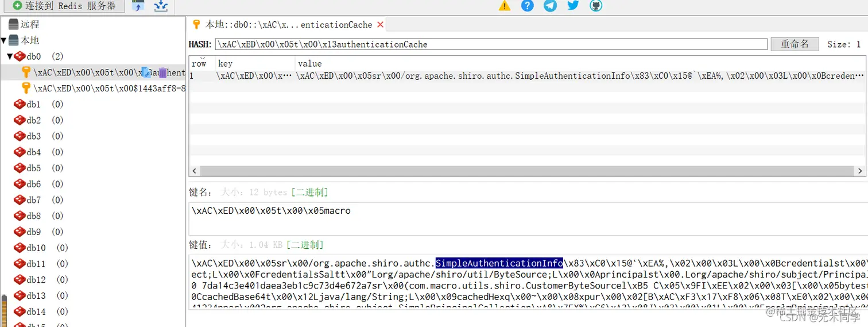The height and width of the screenshot is (327, 868).
Task: Click the [二进制] label next to 键名
Action: (309, 193)
